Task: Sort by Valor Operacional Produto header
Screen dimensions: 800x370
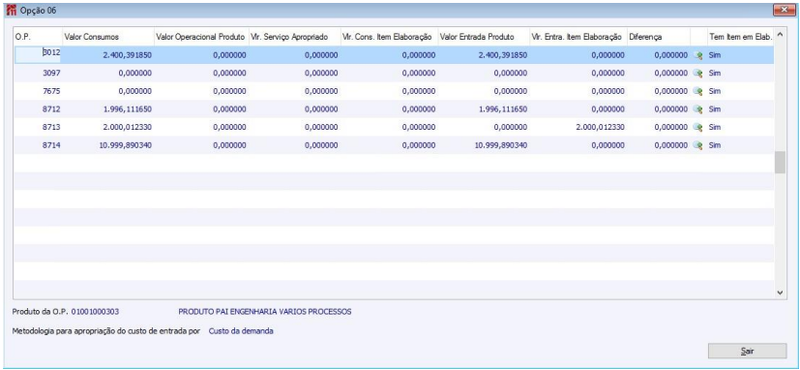Action: tap(201, 37)
